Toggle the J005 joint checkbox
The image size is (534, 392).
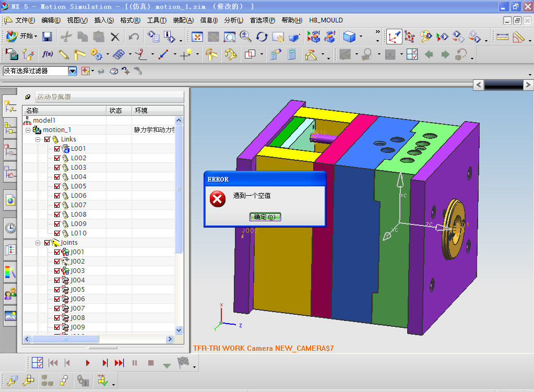coord(57,290)
